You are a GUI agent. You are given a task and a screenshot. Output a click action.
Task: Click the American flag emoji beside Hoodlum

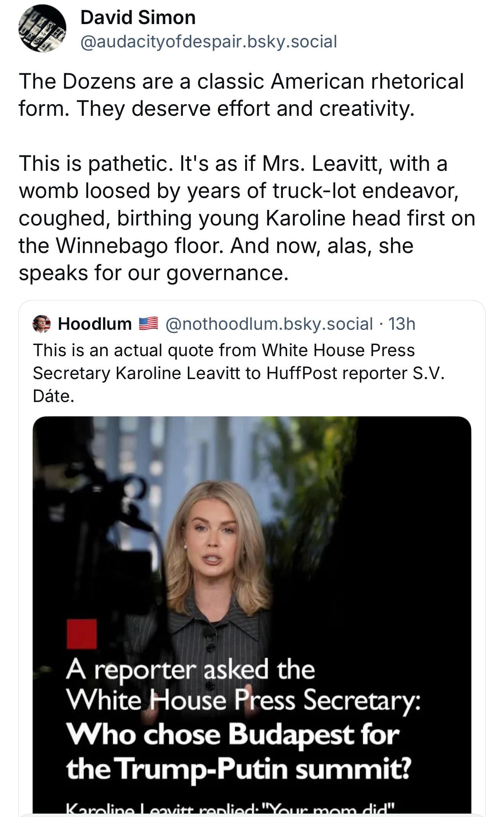point(148,324)
